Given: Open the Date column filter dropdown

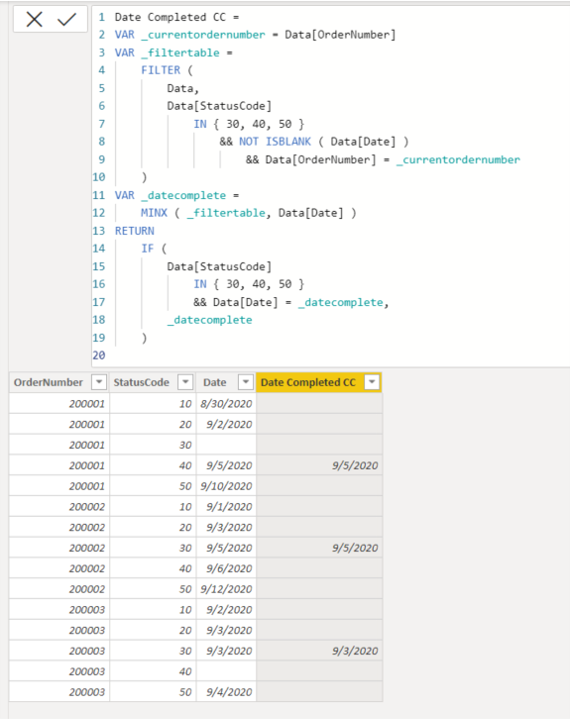Looking at the screenshot, I should coord(246,382).
